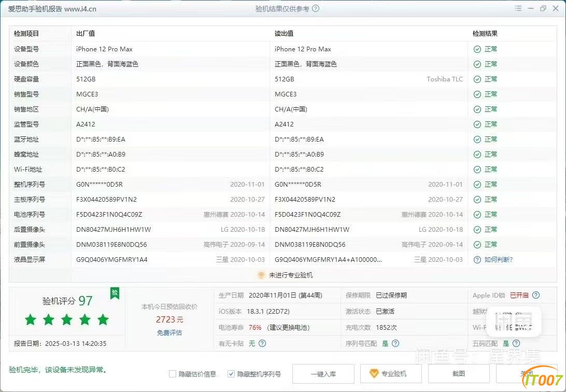Click the 验机完毕，该设备未发现异常 status message
Image resolution: width=566 pixels, height=392 pixels.
(x=58, y=370)
